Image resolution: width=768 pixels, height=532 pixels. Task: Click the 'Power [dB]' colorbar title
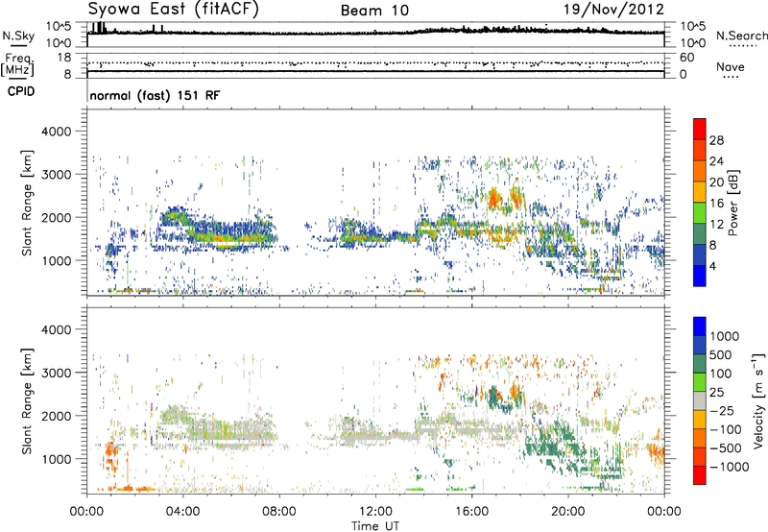tap(733, 203)
